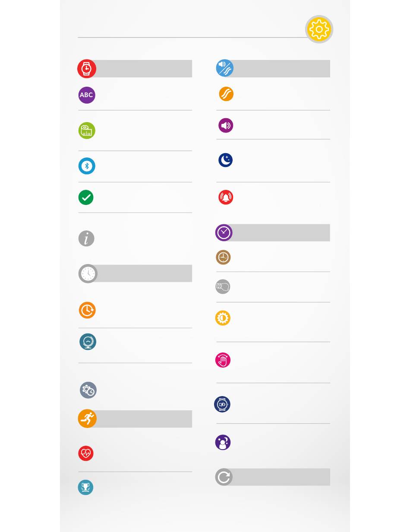Image resolution: width=410 pixels, height=532 pixels.
Task: Tap the navy crescent moon icon
Action: pyautogui.click(x=225, y=160)
